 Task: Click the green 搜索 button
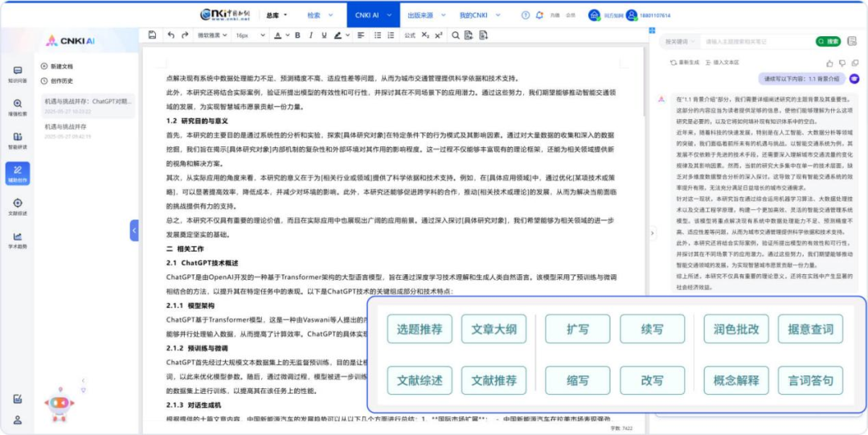[828, 41]
